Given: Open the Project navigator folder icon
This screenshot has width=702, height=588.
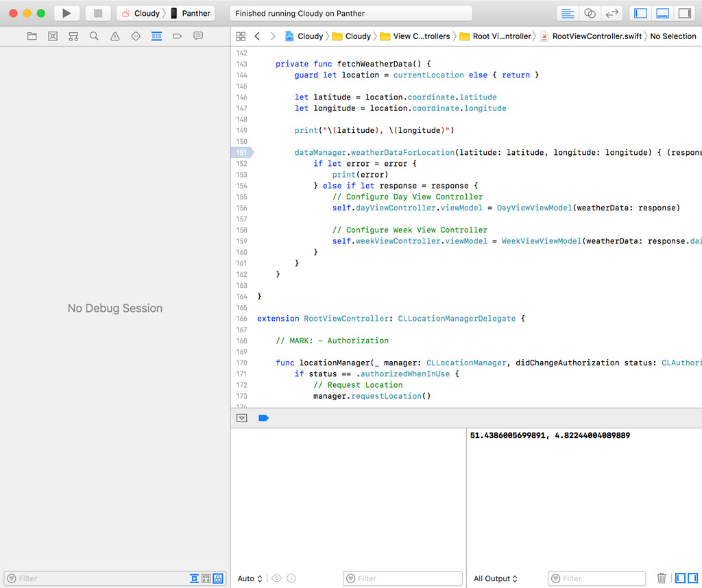Looking at the screenshot, I should (32, 36).
